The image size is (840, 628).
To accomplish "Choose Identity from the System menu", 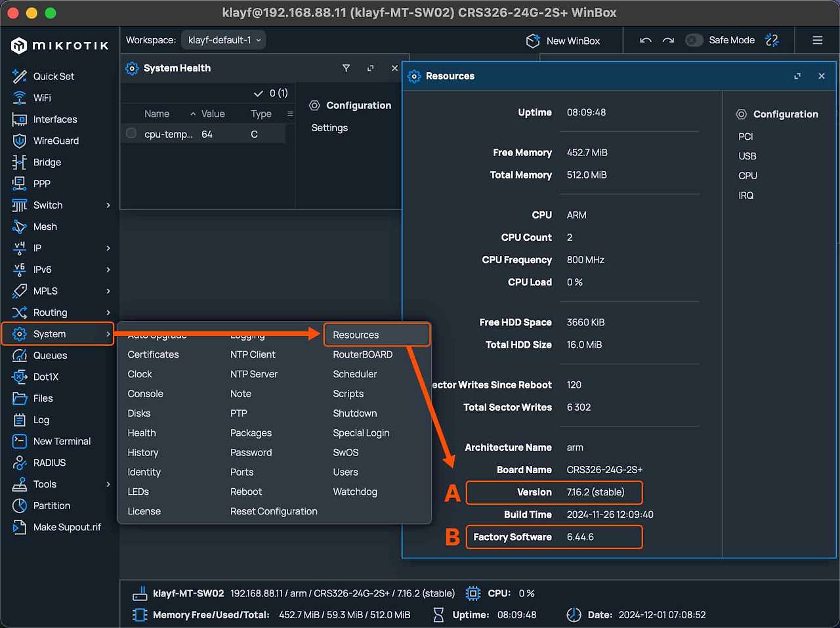I will [144, 472].
